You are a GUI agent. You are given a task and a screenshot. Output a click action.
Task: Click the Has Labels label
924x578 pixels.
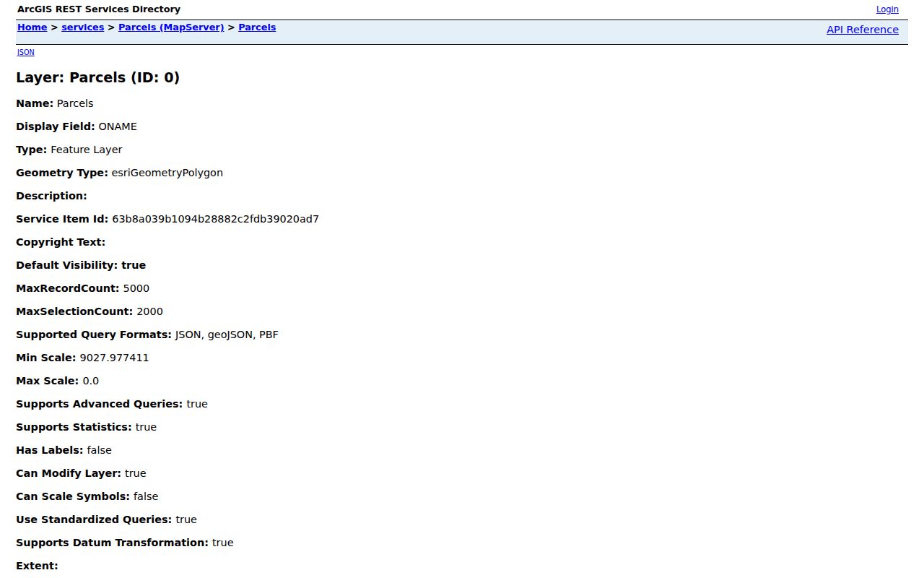point(49,450)
